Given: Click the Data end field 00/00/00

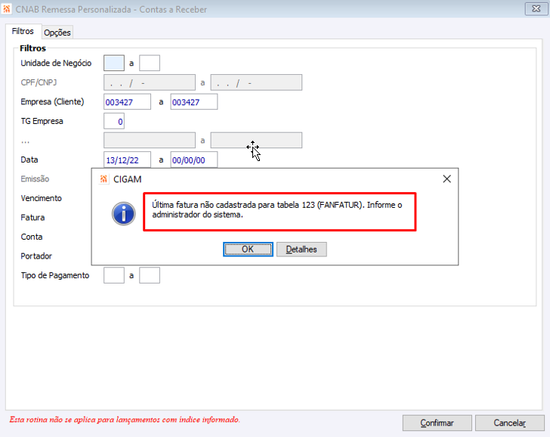Looking at the screenshot, I should click(194, 160).
